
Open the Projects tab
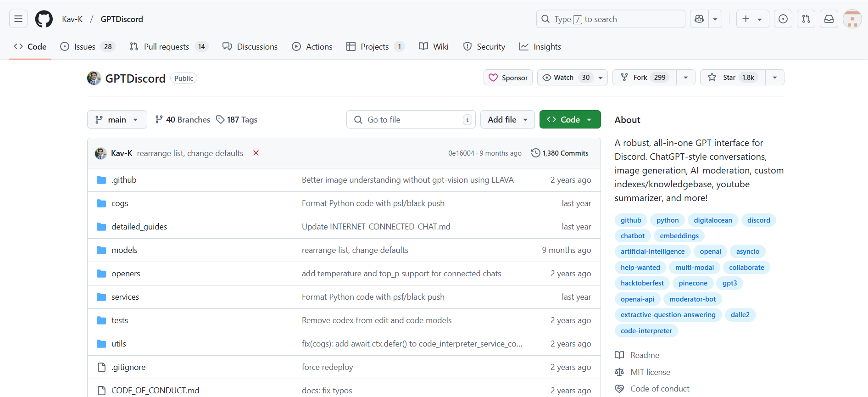click(x=375, y=46)
